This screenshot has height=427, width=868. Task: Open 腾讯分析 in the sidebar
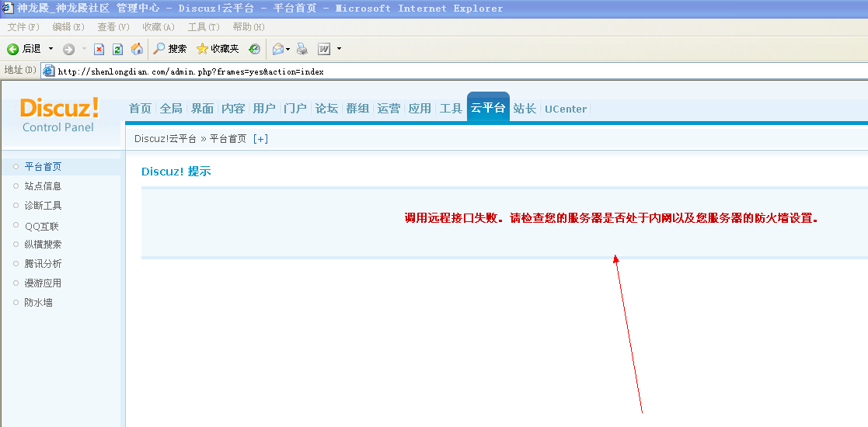coord(44,264)
